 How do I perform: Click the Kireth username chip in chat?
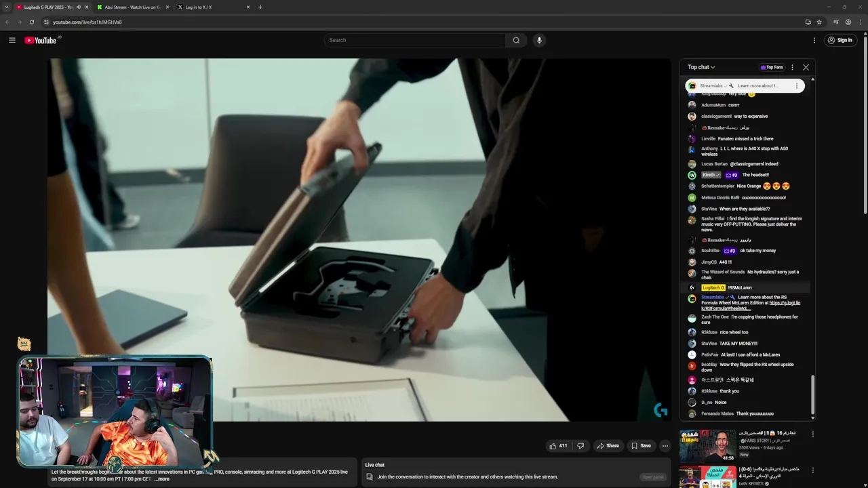(711, 175)
